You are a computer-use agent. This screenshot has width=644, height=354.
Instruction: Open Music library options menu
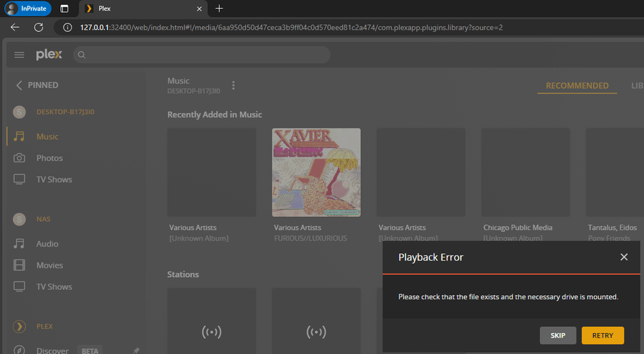(x=233, y=85)
